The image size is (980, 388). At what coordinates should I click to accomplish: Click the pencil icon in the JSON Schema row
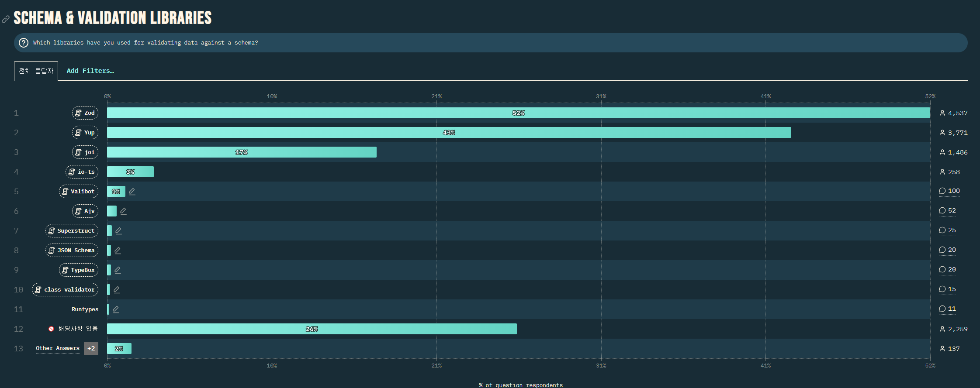pos(118,251)
